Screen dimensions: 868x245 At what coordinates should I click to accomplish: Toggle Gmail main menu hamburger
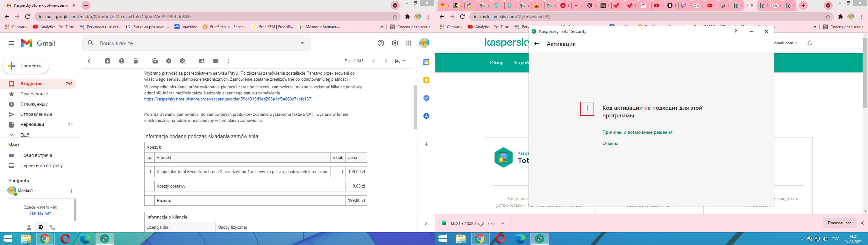(x=11, y=43)
